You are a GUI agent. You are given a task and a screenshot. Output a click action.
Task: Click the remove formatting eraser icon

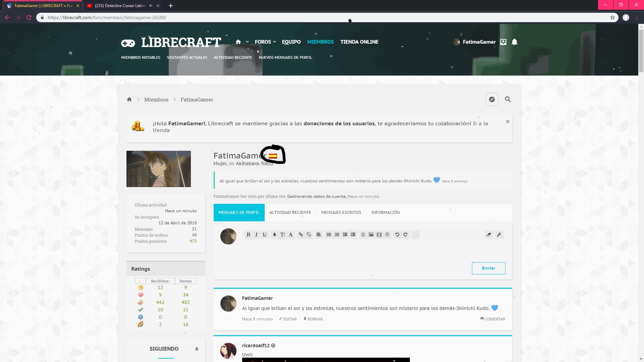point(489,235)
